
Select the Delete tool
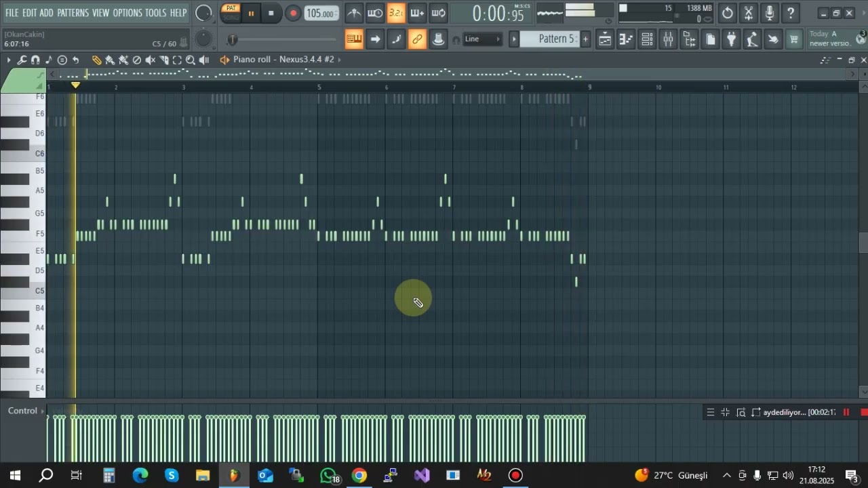click(137, 60)
